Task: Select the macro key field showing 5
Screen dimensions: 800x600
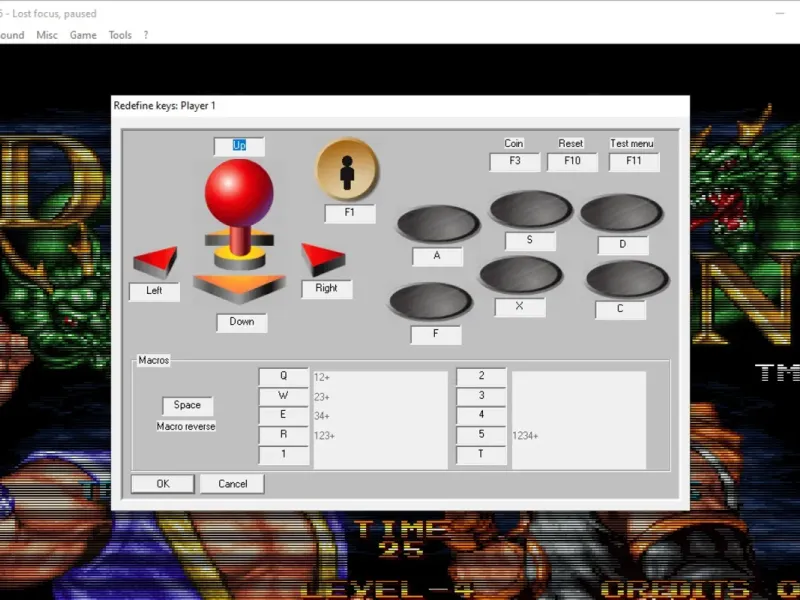Action: 481,435
